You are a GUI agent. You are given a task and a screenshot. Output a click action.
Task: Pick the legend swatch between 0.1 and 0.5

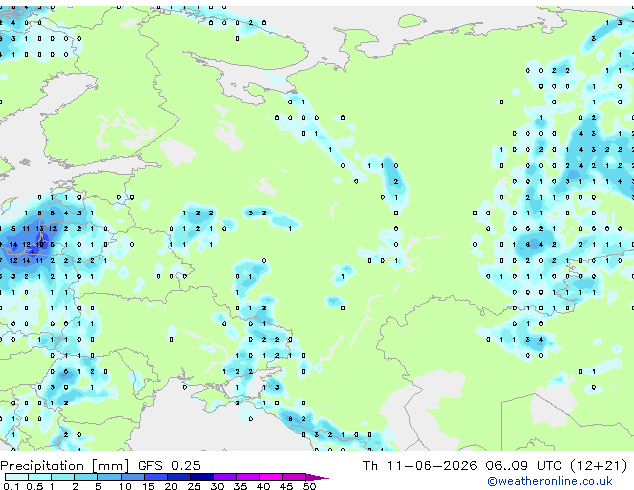[17, 477]
